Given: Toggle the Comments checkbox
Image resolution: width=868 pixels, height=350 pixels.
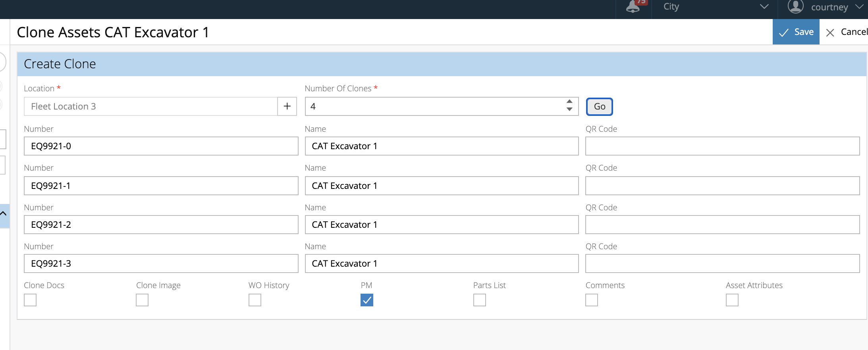Looking at the screenshot, I should pos(592,300).
